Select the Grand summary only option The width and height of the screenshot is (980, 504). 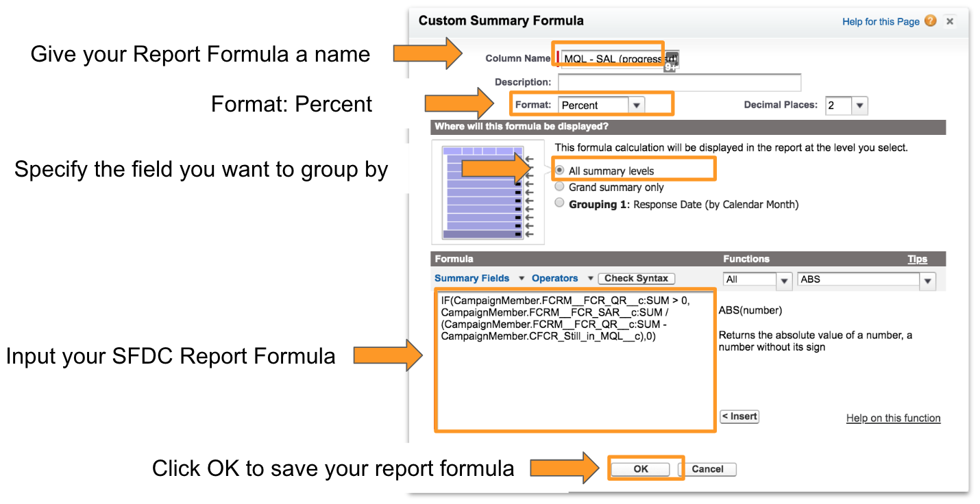[x=560, y=187]
